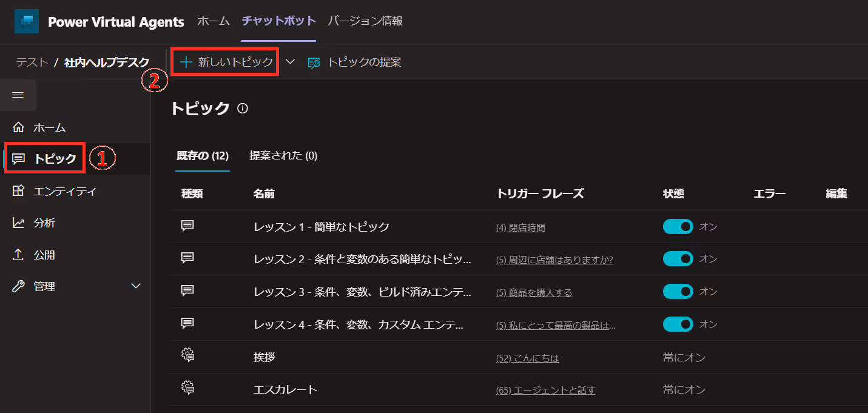Open the (5) 商品を購入する link

click(534, 292)
